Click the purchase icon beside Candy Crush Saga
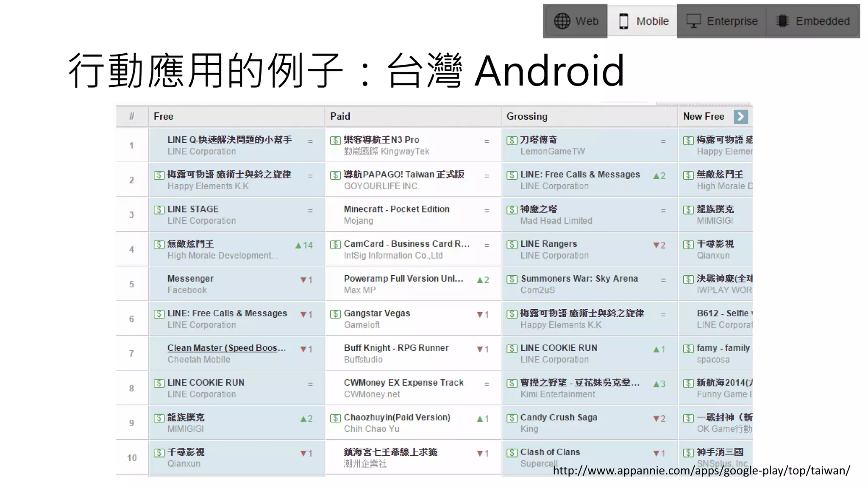This screenshot has height=488, width=868. click(512, 418)
